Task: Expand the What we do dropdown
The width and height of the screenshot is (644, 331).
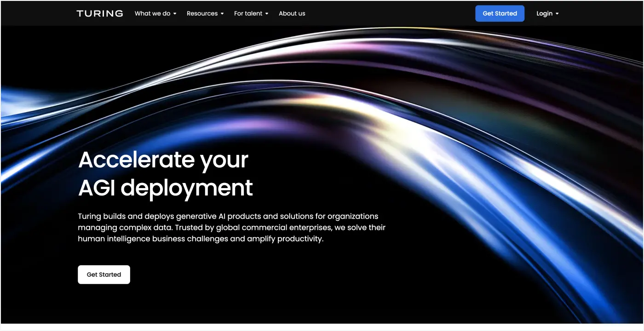Action: coord(155,13)
